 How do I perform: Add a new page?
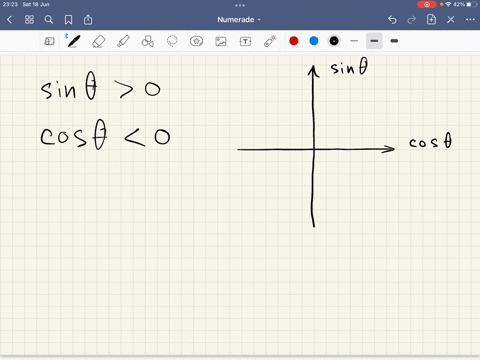(431, 20)
